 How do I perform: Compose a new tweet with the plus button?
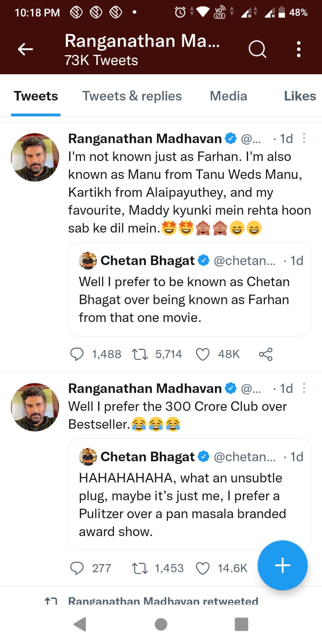pos(283,565)
